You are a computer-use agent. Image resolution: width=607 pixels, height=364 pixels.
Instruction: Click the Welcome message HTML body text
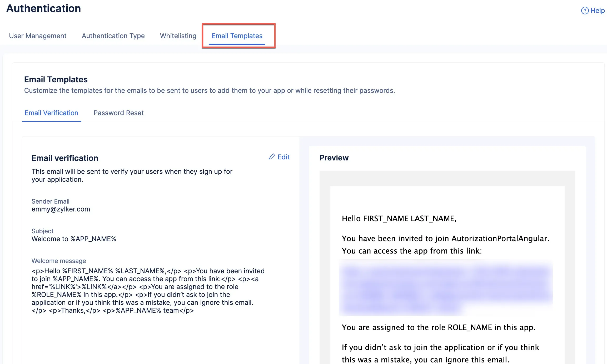coord(148,291)
